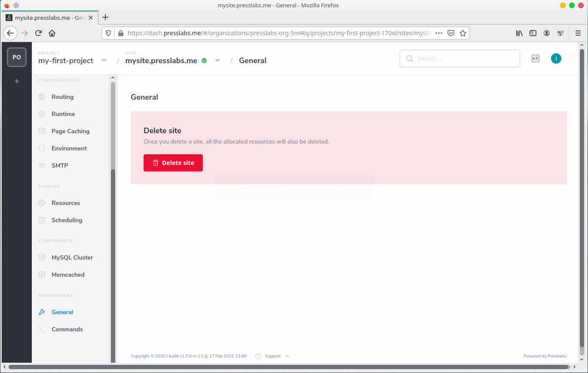Click the red Delete site button
Viewport: 588px width, 373px height.
[173, 163]
